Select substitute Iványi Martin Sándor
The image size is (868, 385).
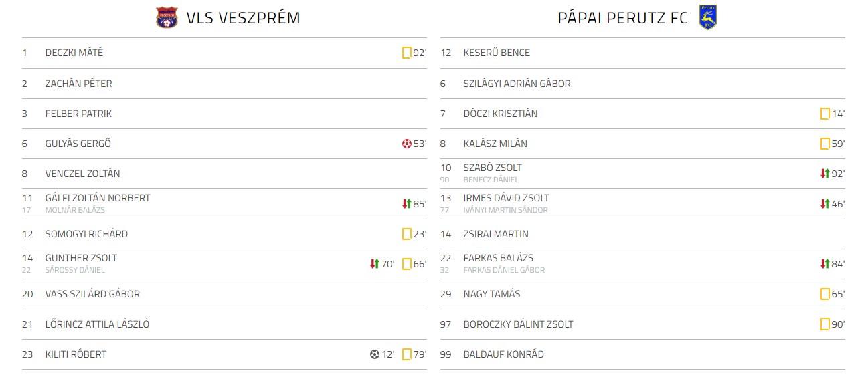point(505,210)
